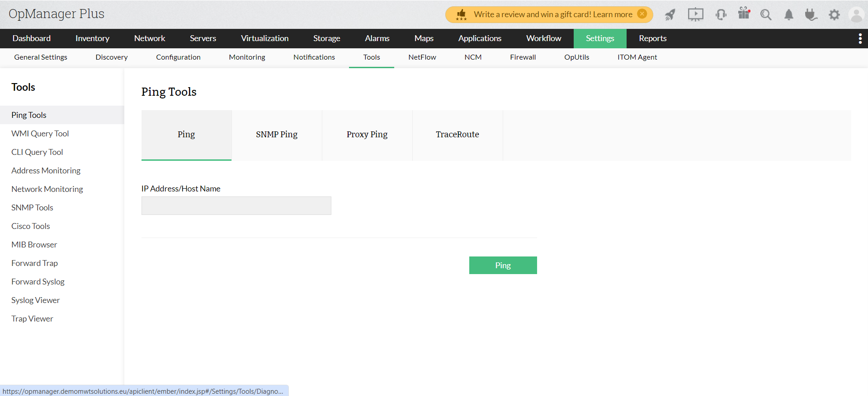
Task: Open Cisco Tools
Action: click(31, 226)
